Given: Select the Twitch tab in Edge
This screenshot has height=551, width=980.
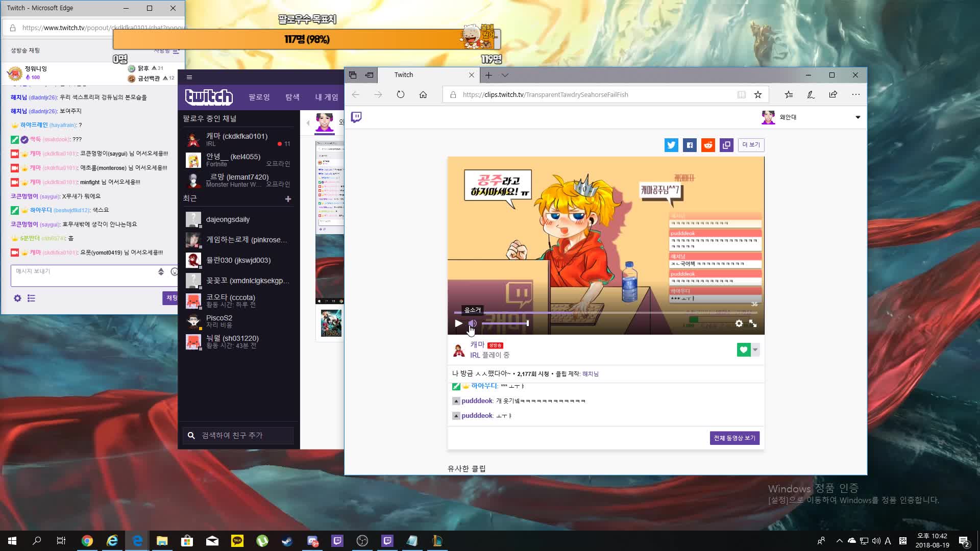Looking at the screenshot, I should [429, 75].
